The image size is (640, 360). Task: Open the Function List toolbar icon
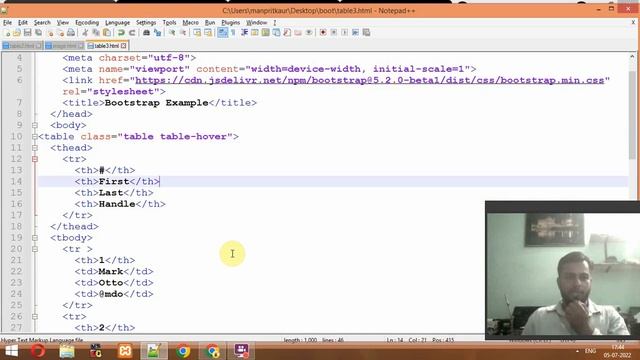pyautogui.click(x=287, y=33)
